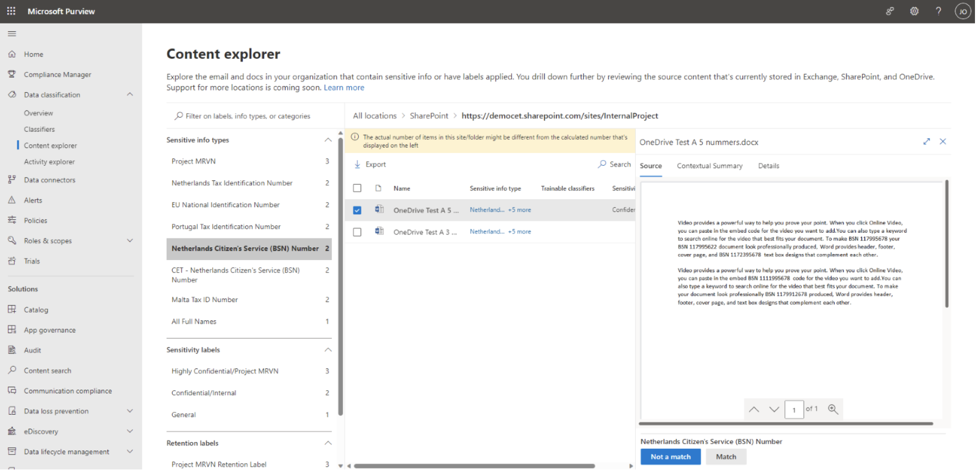Click the Match button
980x470 pixels.
[726, 457]
